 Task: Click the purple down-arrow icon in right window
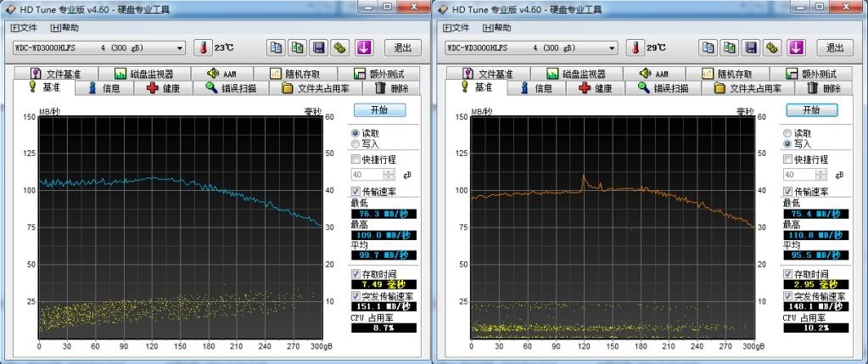point(796,48)
